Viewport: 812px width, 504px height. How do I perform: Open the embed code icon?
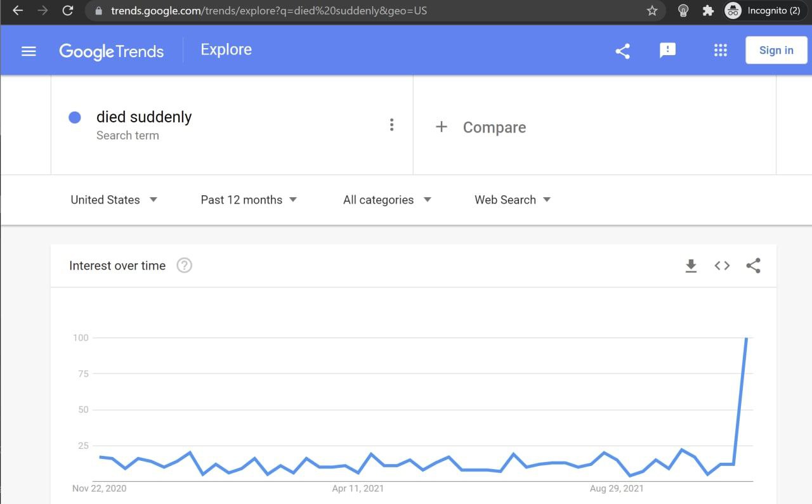722,266
